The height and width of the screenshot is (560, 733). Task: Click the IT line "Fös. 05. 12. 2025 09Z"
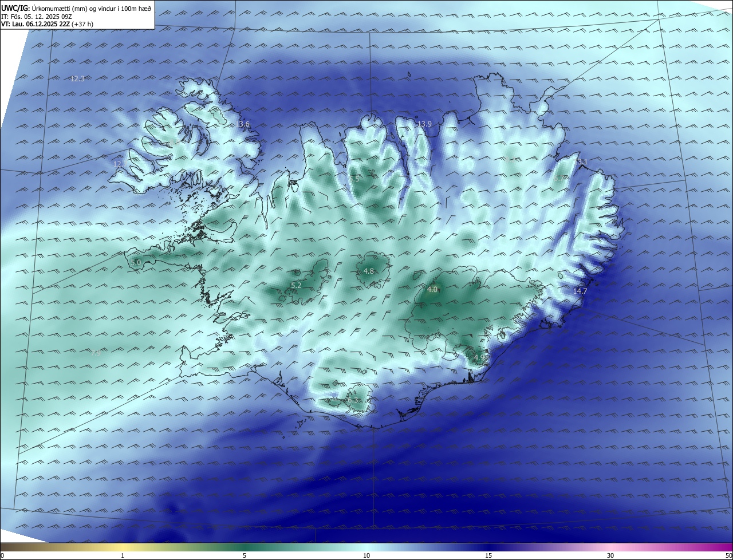(x=42, y=16)
